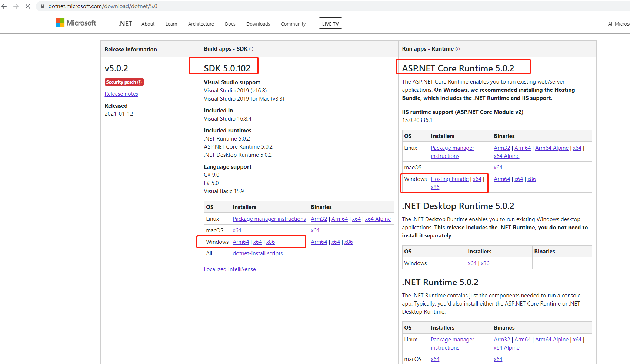Screen dimensions: 630x364
Task: Open ASP.NET Core Linux Package manager instructions
Action: [x=453, y=152]
